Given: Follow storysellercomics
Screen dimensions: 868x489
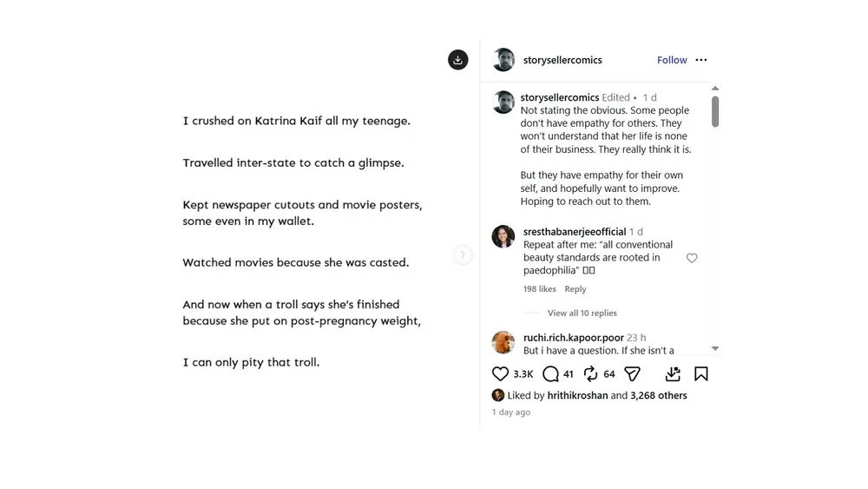Looking at the screenshot, I should pos(672,60).
